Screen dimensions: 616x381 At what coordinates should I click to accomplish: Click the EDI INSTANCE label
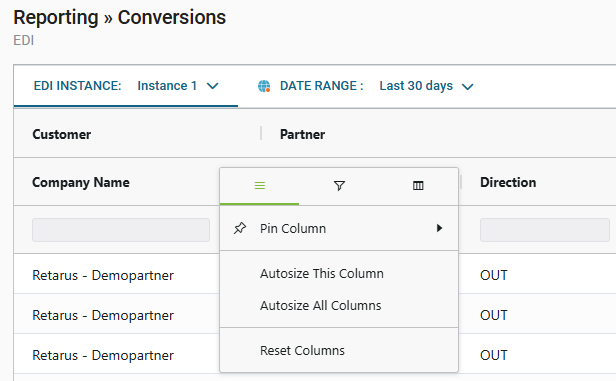[x=77, y=86]
